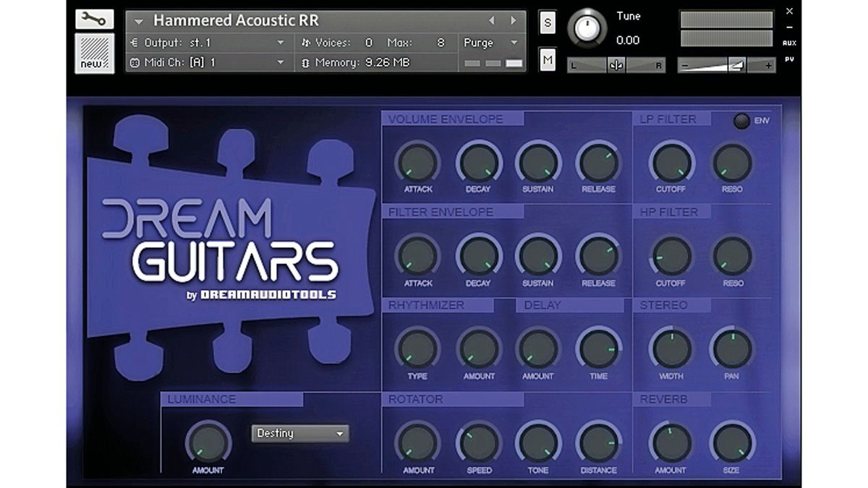Go to next instrument with right arrow

click(514, 21)
